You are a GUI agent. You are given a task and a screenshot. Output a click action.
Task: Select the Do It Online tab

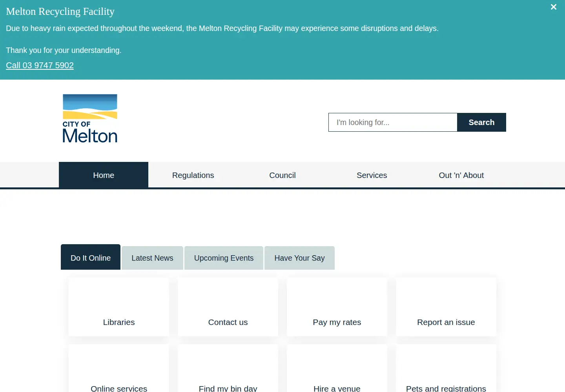click(x=91, y=257)
